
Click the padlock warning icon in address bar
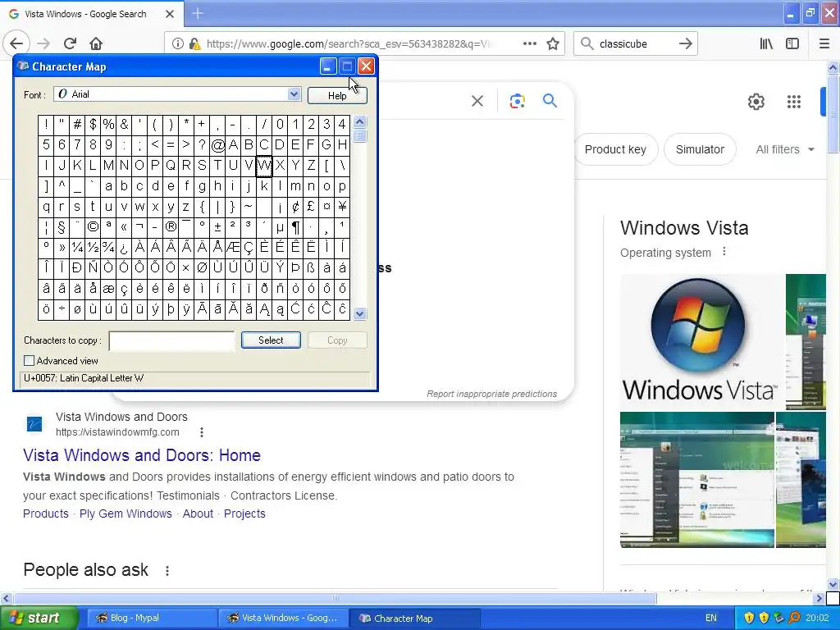point(195,44)
